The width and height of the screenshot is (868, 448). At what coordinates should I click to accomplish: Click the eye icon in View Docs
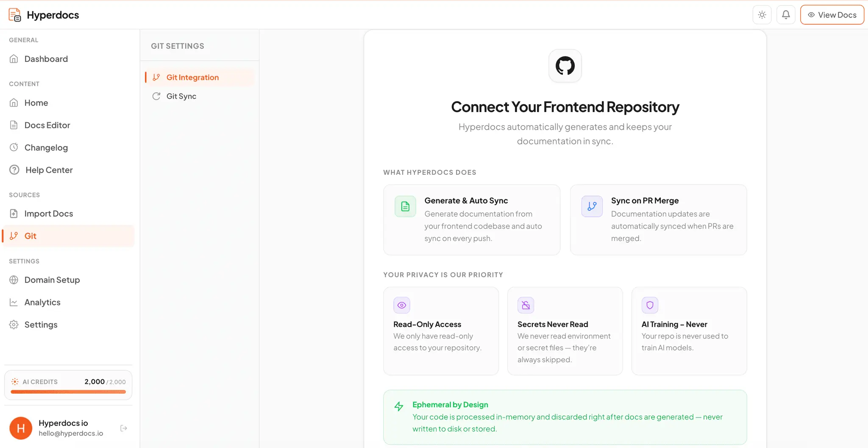[x=811, y=15]
